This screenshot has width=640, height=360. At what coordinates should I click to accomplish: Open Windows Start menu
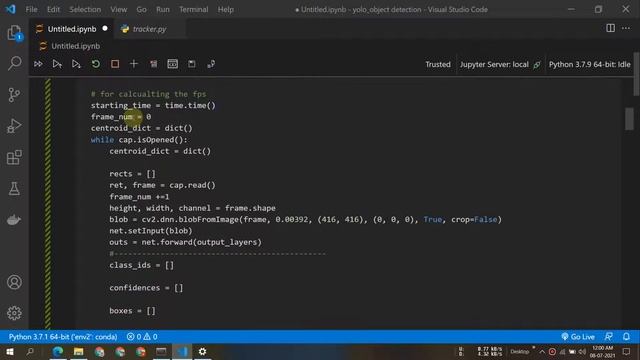[9, 351]
